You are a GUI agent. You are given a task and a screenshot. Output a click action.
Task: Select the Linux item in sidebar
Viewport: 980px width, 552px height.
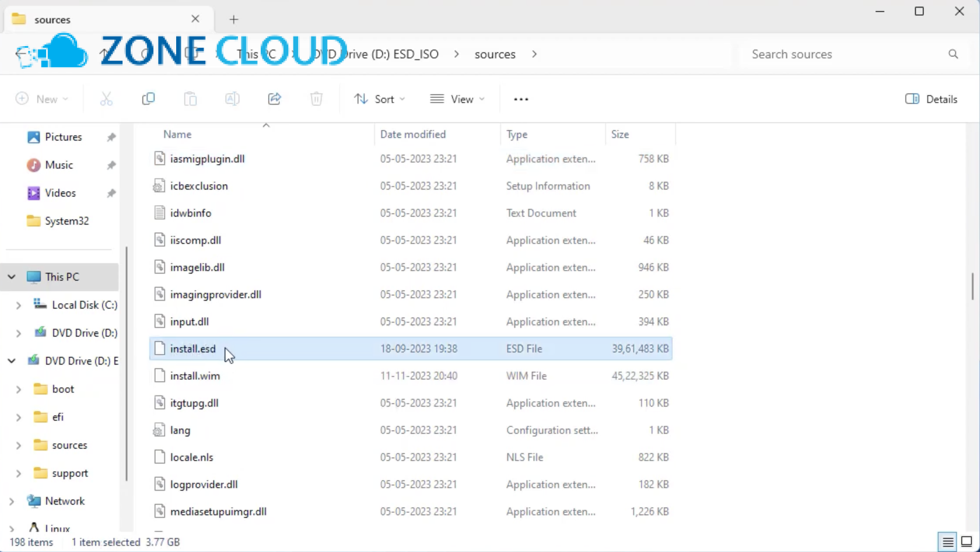coord(57,528)
